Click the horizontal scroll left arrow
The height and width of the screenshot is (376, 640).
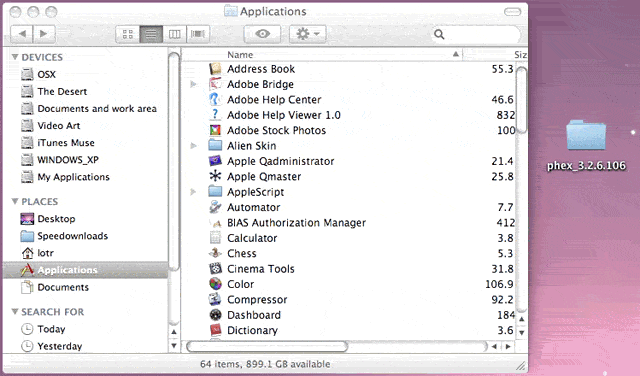[495, 347]
